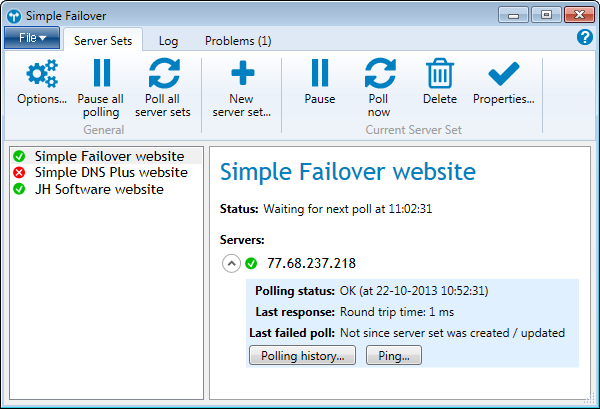
Task: Click the Poll now icon
Action: point(379,76)
